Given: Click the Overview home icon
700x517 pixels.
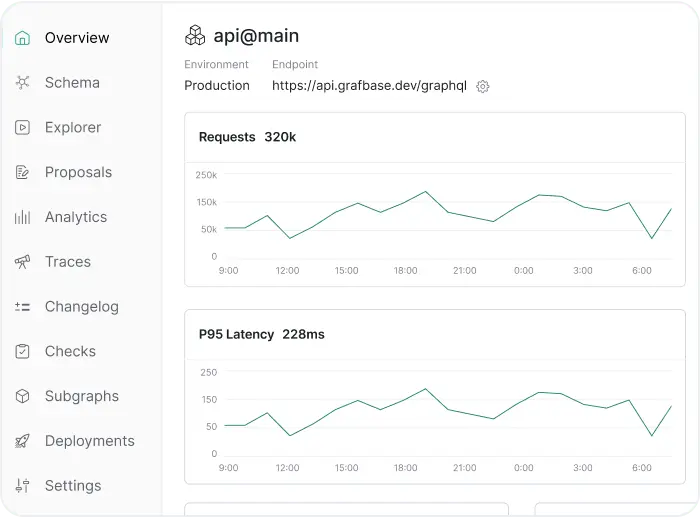Looking at the screenshot, I should [x=22, y=38].
